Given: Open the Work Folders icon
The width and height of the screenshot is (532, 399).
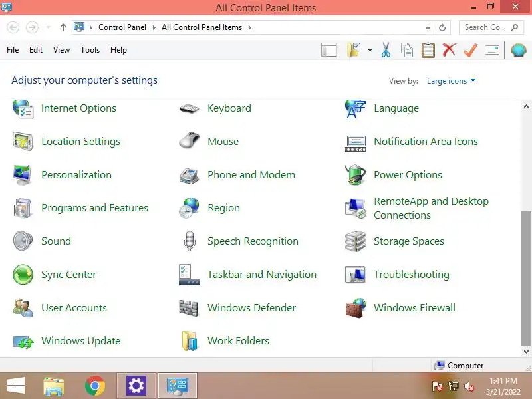Looking at the screenshot, I should point(189,341).
